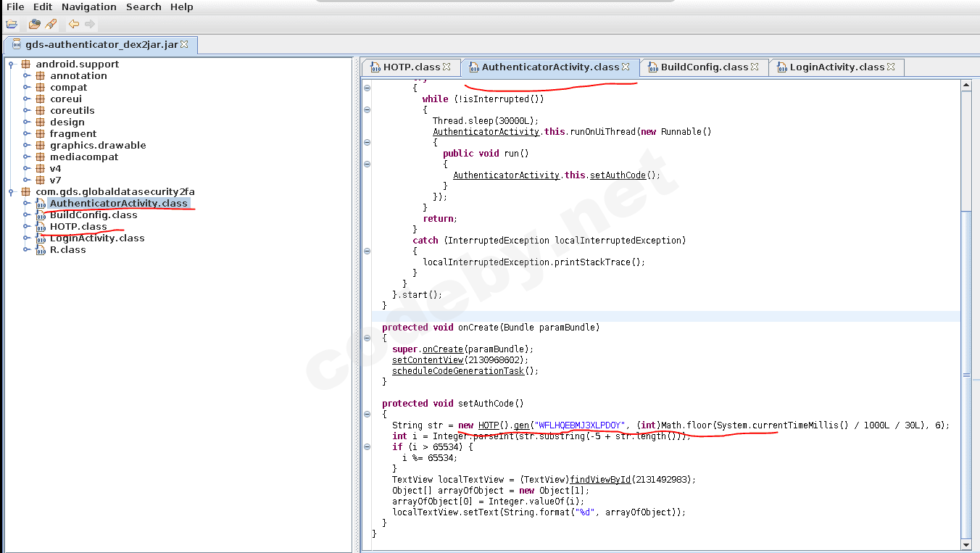Collapse the android.support root package

click(x=12, y=64)
